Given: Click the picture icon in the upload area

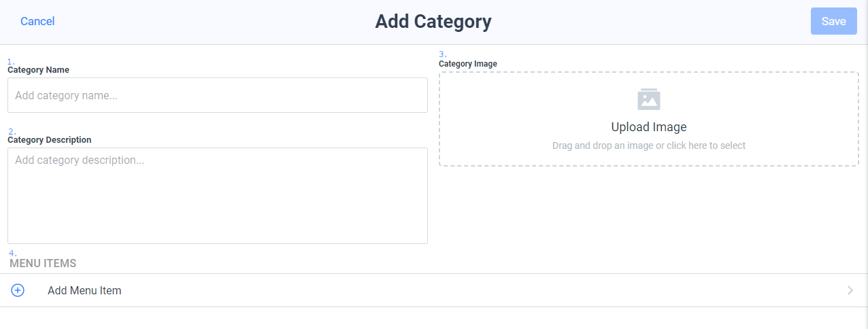Looking at the screenshot, I should point(649,99).
